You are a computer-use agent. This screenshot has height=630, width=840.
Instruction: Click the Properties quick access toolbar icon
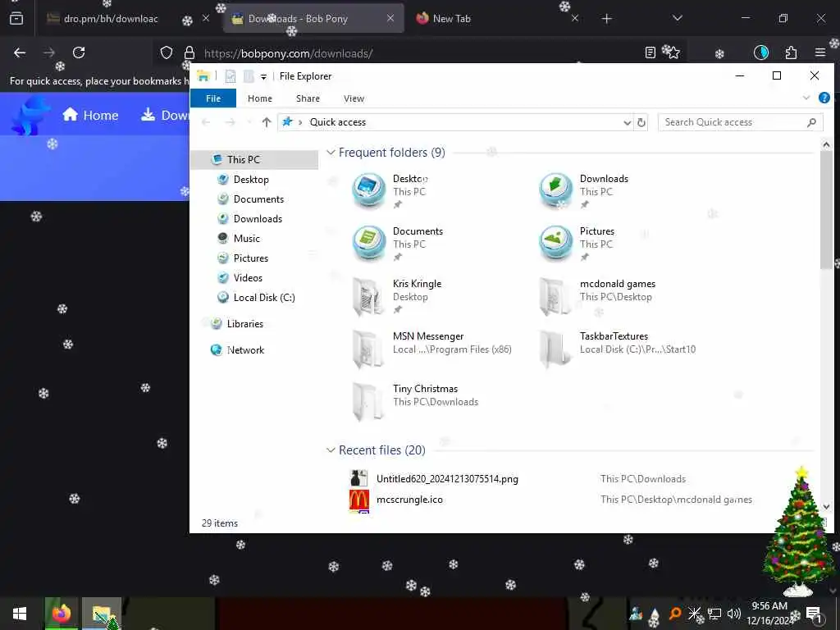[231, 76]
